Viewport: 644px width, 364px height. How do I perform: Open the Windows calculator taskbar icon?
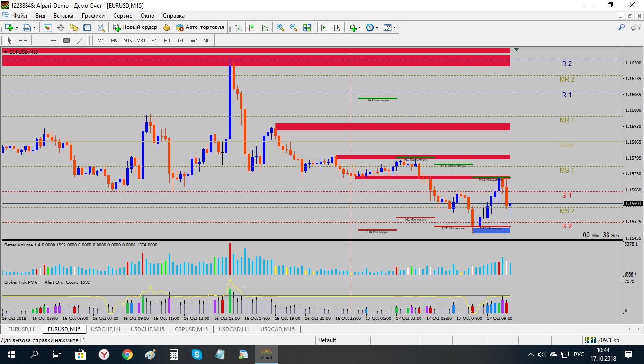(x=173, y=354)
